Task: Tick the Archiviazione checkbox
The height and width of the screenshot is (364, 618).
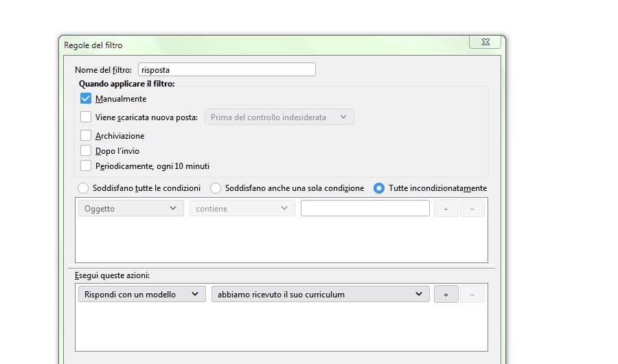Action: [86, 135]
